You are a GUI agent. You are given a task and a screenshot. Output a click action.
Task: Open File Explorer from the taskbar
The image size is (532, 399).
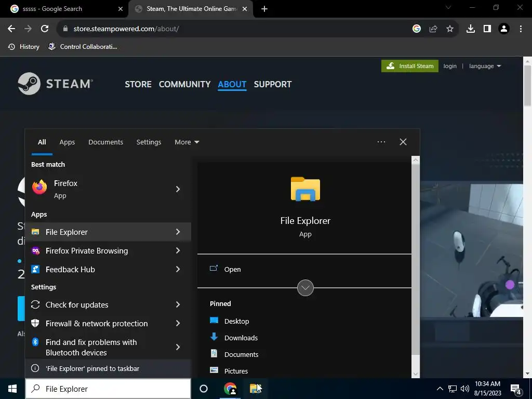click(256, 389)
